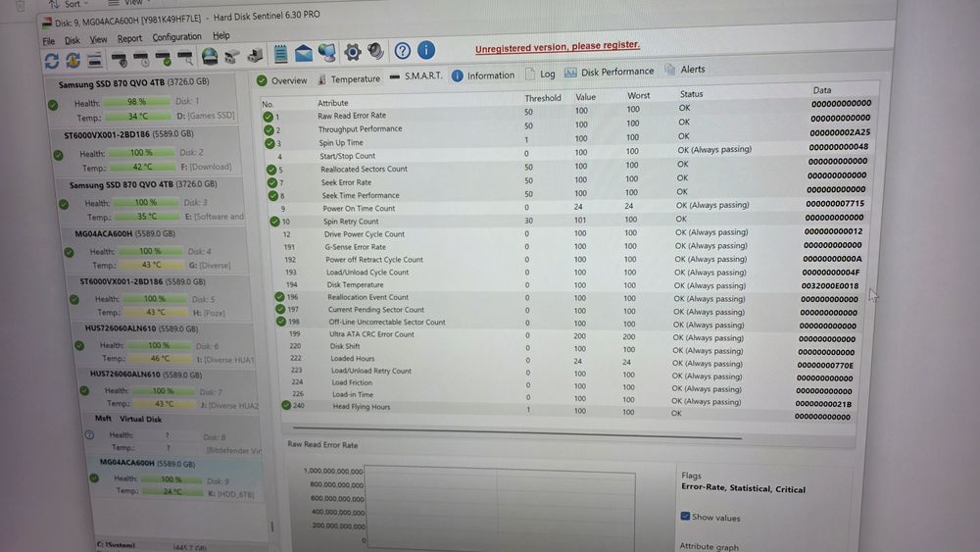The height and width of the screenshot is (552, 980).
Task: Click the network monitor toolbar icon
Action: [x=327, y=53]
